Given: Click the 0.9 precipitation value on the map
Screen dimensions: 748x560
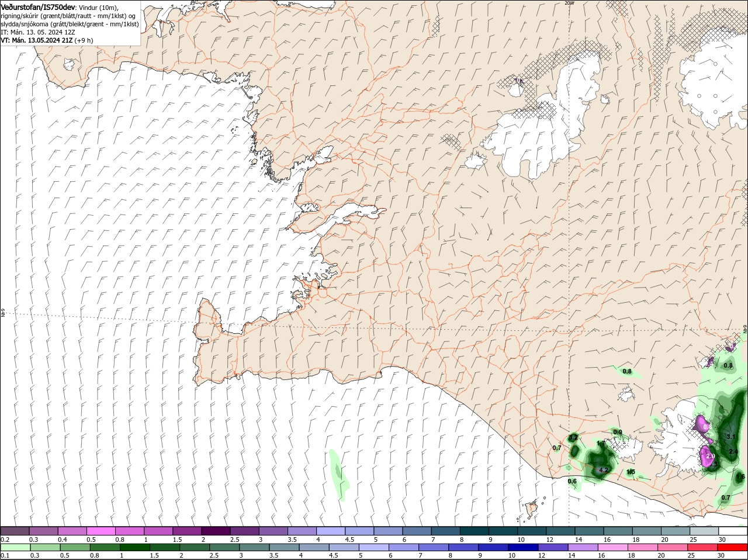Looking at the screenshot, I should point(618,433).
